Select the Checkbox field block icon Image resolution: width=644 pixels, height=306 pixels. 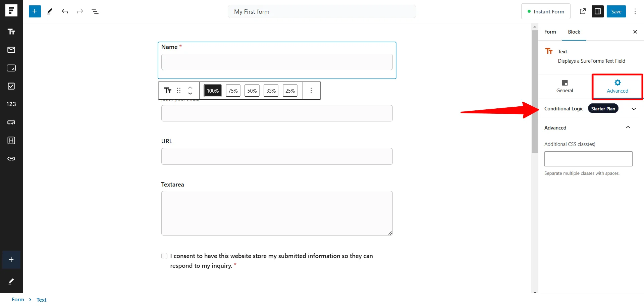11,86
